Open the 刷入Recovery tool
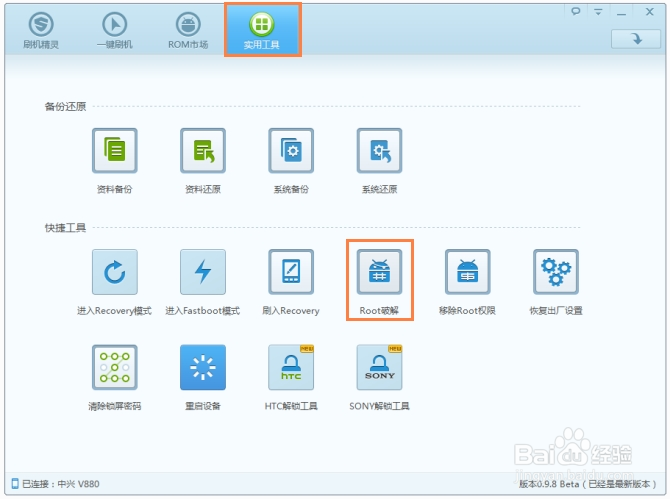The width and height of the screenshot is (670, 499). click(291, 272)
